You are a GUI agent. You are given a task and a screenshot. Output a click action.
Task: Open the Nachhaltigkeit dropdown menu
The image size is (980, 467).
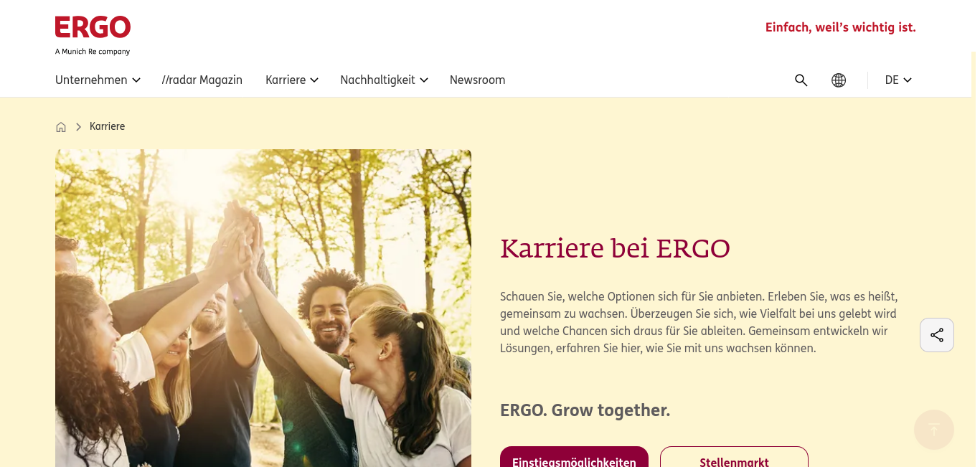coord(384,80)
